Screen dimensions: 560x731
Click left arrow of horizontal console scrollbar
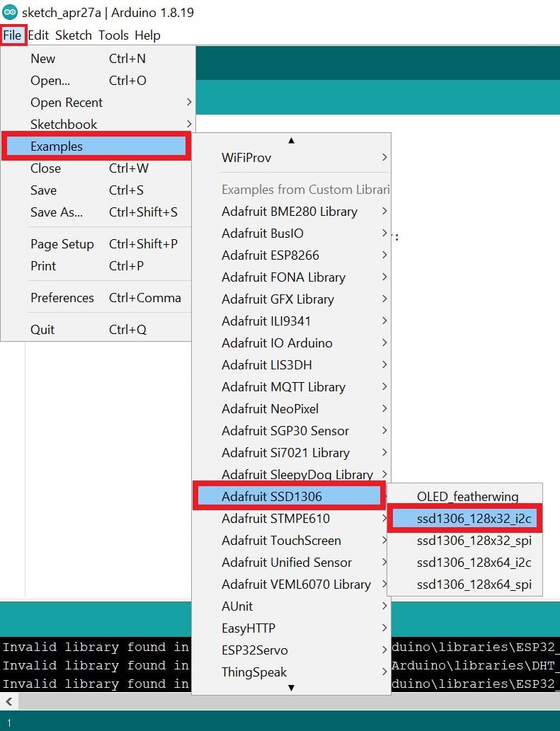[x=8, y=701]
